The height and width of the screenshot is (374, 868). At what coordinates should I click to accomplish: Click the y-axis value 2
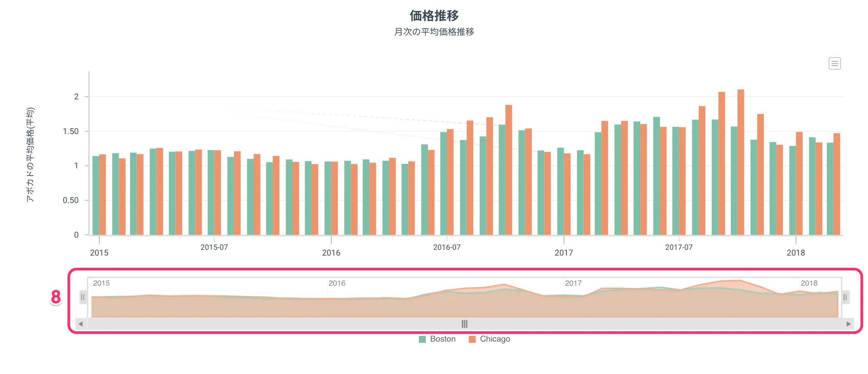pos(76,97)
